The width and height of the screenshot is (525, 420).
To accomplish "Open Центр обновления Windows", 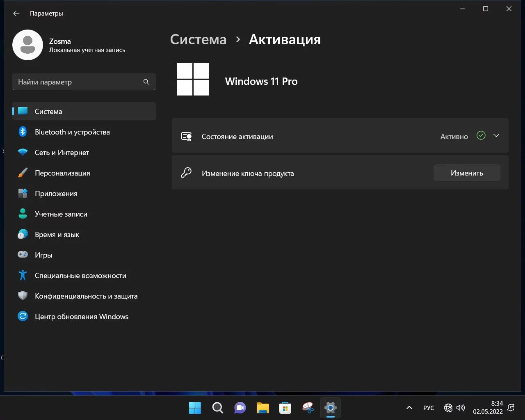I will point(82,317).
